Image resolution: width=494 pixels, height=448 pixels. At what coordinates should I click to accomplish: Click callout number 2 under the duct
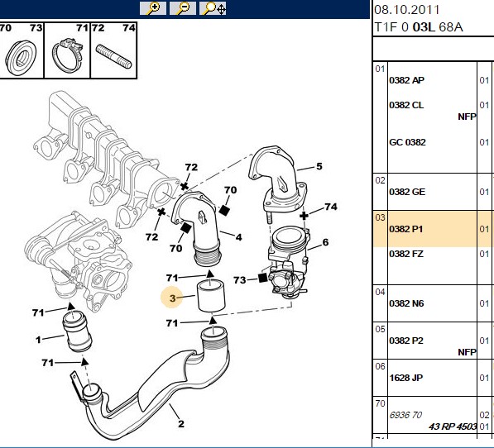[181, 423]
